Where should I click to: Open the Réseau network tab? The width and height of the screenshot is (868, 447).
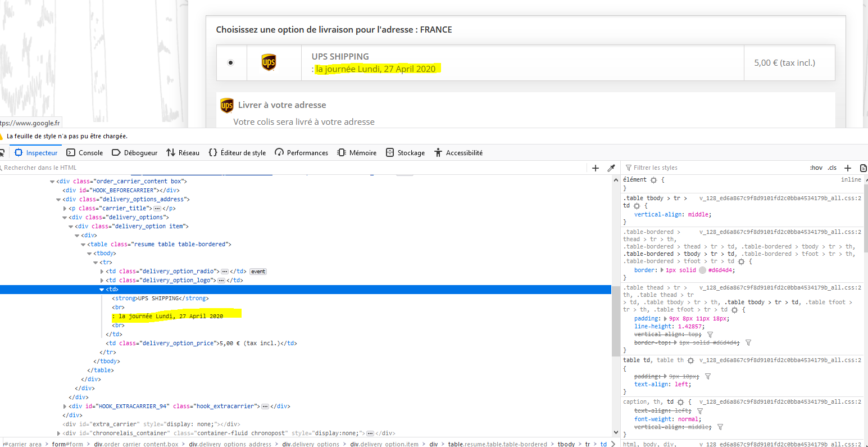pos(183,152)
